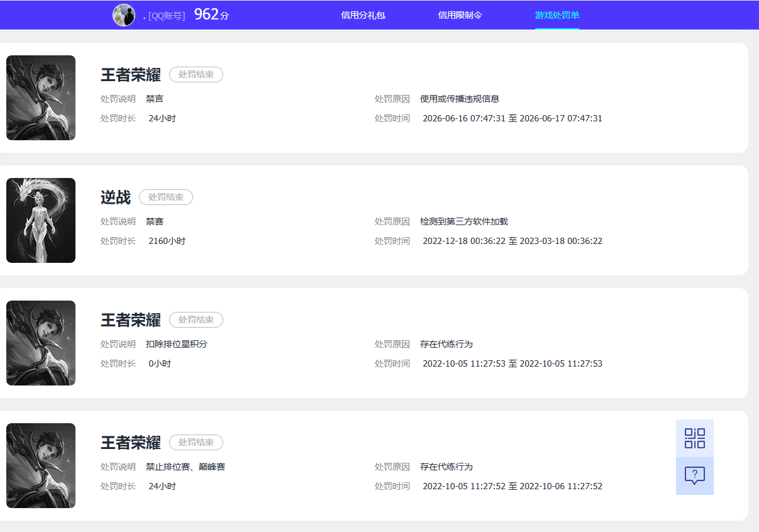Click the 0小时 duration value
This screenshot has height=532, width=759.
(x=160, y=363)
